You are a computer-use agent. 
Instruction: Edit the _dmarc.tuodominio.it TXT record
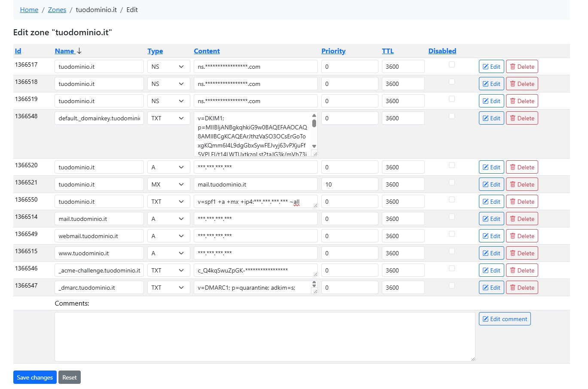491,288
